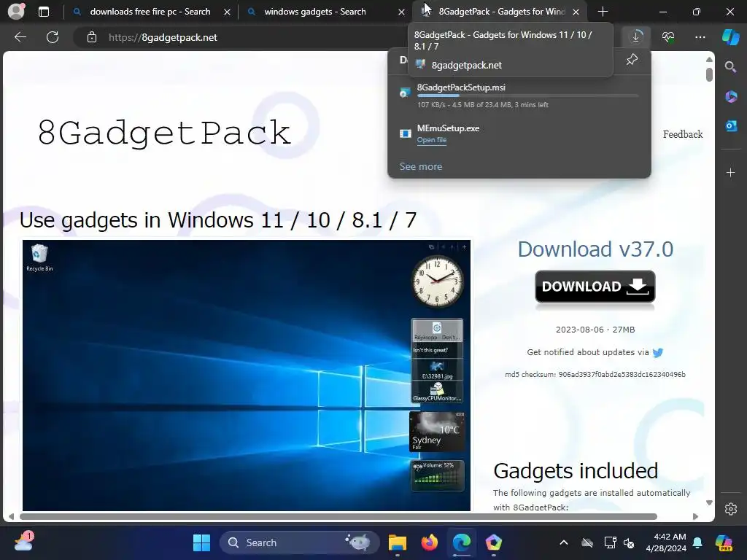Go back with the back arrow
Image resolution: width=747 pixels, height=560 pixels.
tap(20, 37)
